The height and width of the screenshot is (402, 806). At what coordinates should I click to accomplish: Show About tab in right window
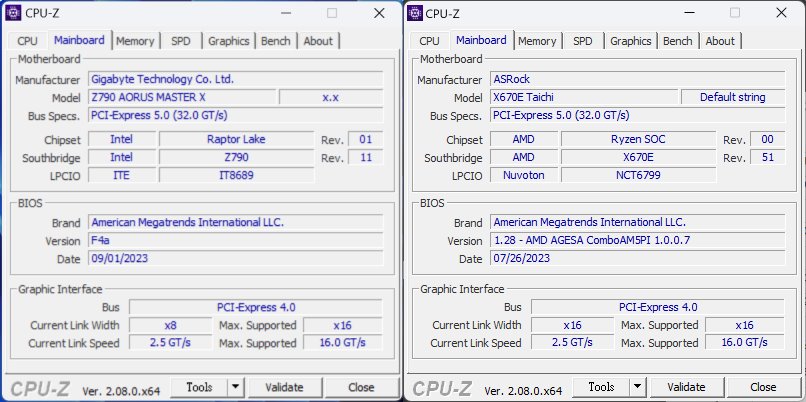(720, 41)
